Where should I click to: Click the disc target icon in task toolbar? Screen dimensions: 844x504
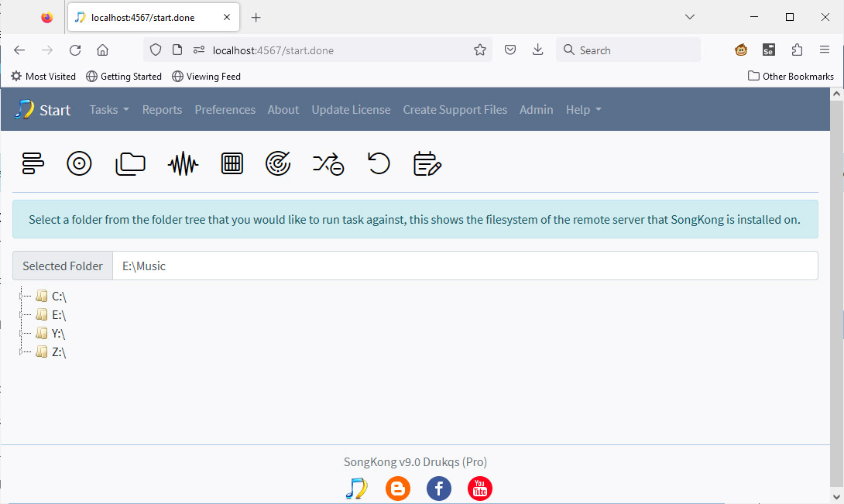[x=79, y=163]
